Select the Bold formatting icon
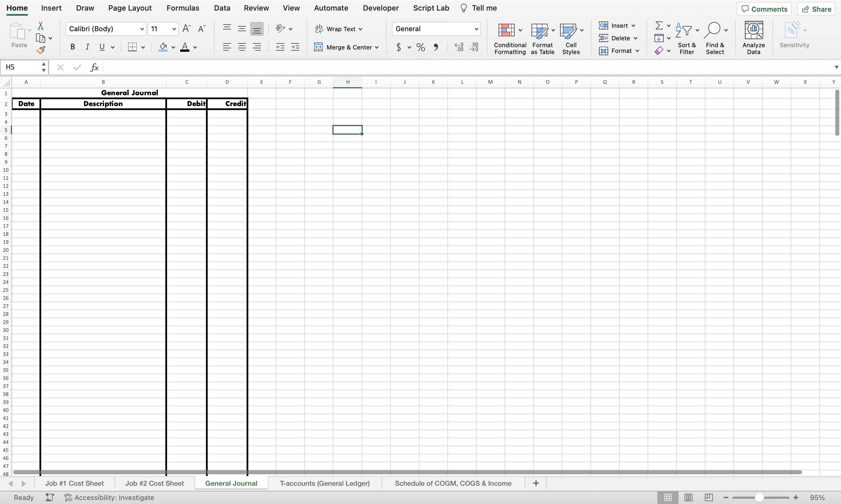 72,47
